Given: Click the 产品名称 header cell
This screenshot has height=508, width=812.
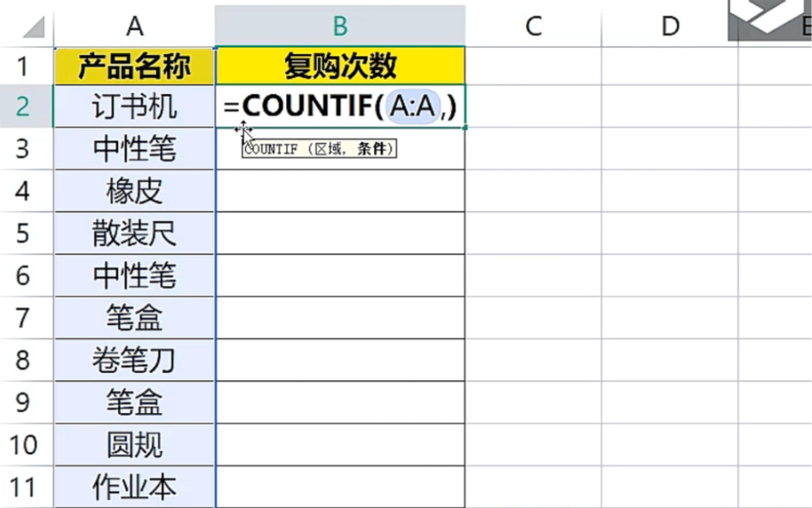Looking at the screenshot, I should point(134,63).
